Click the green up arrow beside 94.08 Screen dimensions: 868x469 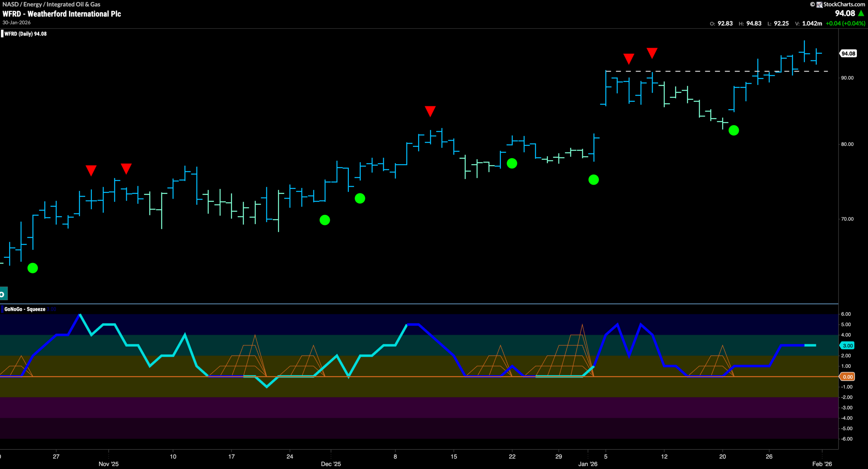(x=861, y=13)
